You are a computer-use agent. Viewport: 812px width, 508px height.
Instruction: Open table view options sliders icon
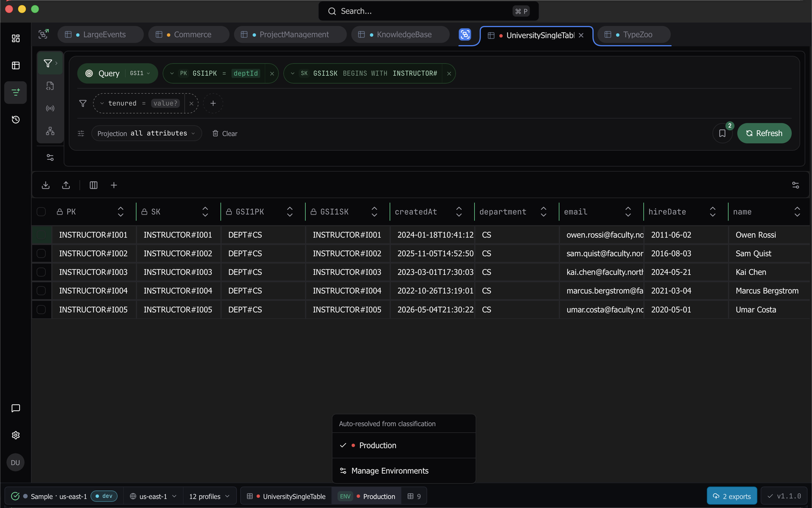[796, 185]
